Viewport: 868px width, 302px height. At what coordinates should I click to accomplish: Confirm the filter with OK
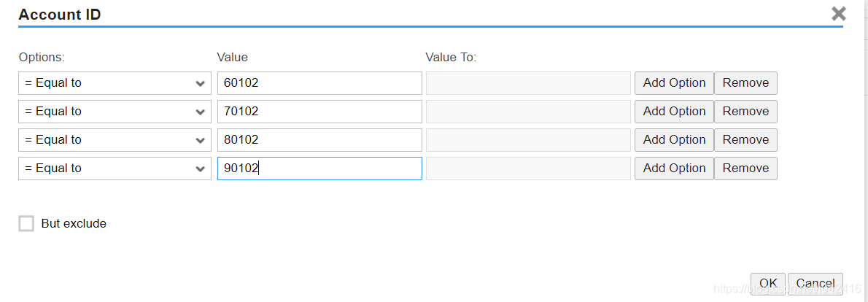coord(768,284)
